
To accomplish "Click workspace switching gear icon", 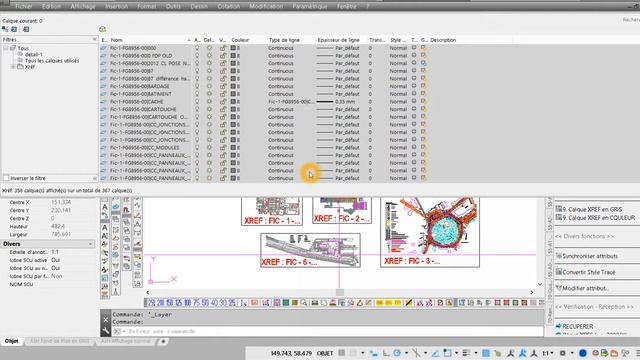I will 562,353.
